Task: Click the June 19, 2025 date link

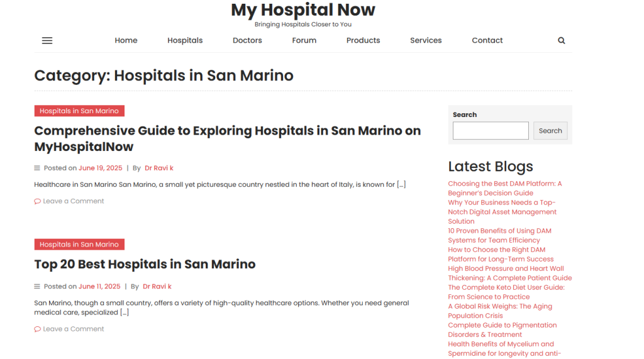Action: coord(100,168)
